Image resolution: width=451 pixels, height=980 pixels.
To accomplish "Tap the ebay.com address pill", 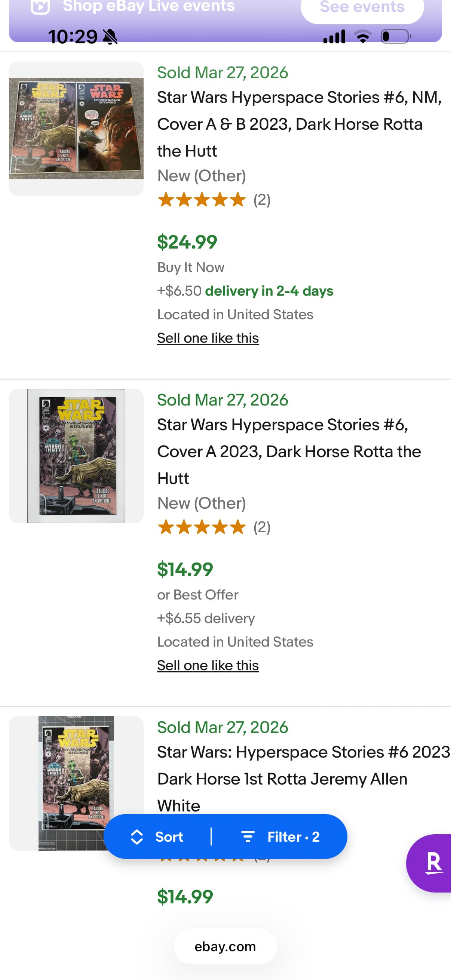I will (x=225, y=946).
